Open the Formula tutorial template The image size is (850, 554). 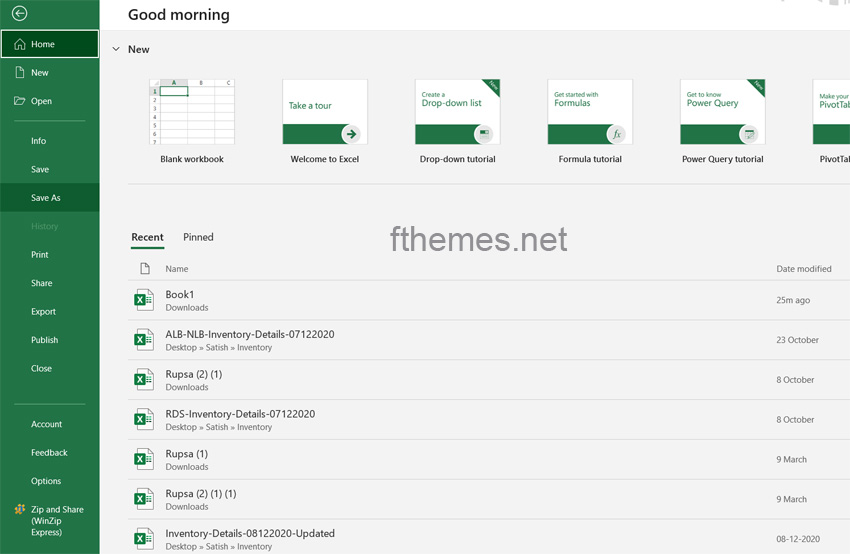click(590, 121)
